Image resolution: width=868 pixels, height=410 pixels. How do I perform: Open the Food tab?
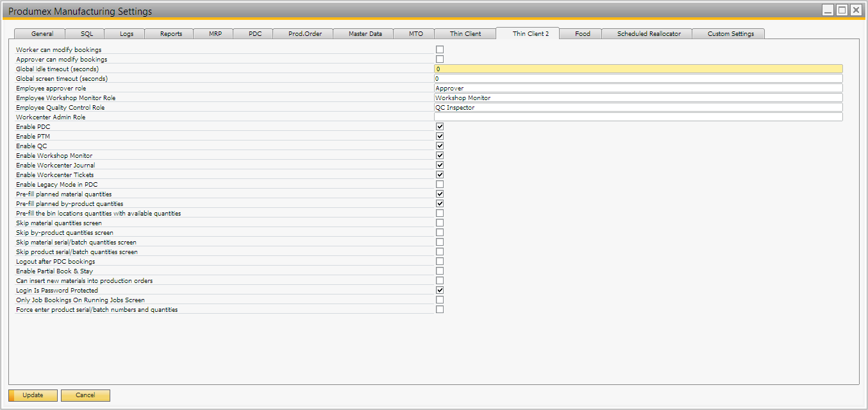point(583,34)
